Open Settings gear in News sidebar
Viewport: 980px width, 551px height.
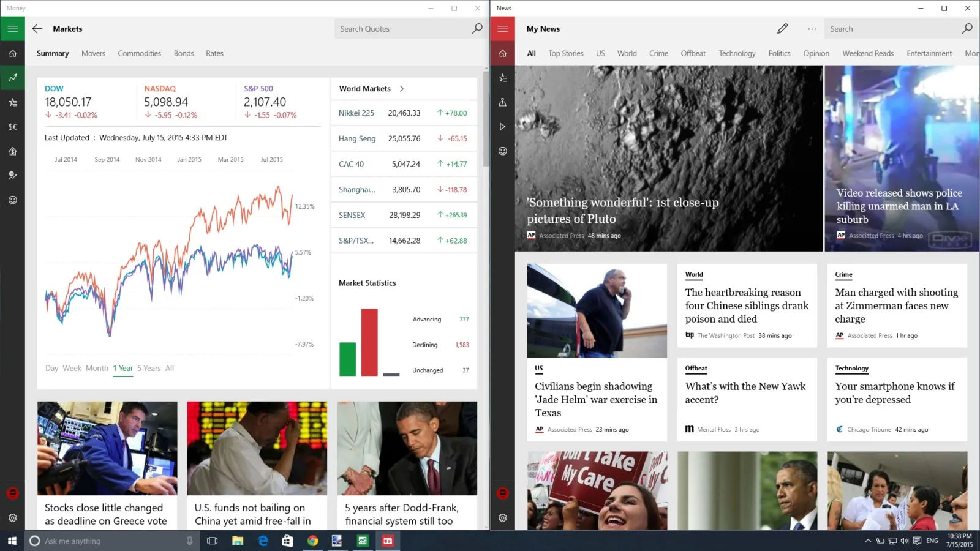(502, 518)
